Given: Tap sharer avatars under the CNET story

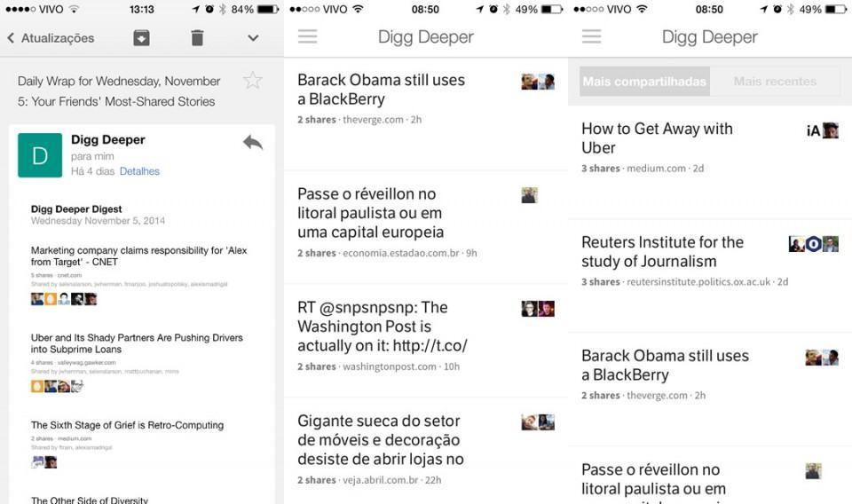Looking at the screenshot, I should pyautogui.click(x=64, y=299).
